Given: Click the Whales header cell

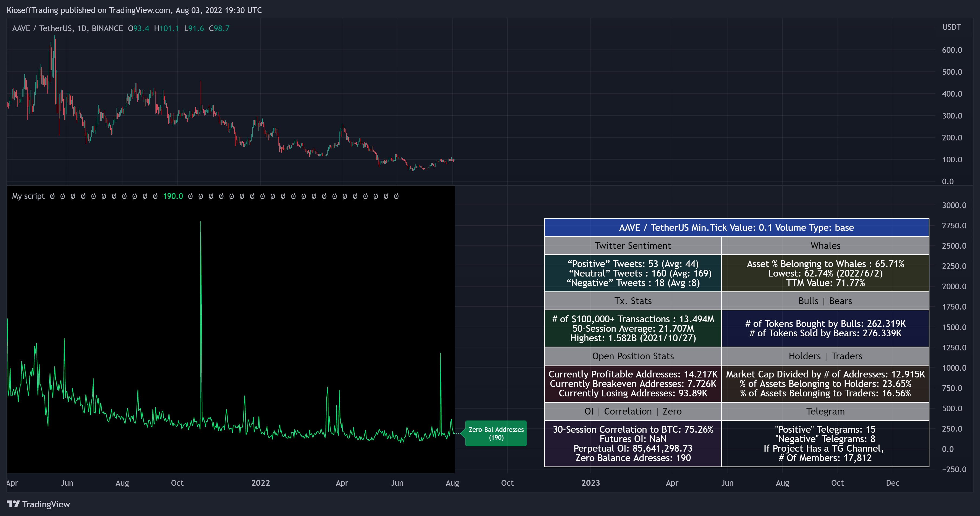Looking at the screenshot, I should pos(826,246).
